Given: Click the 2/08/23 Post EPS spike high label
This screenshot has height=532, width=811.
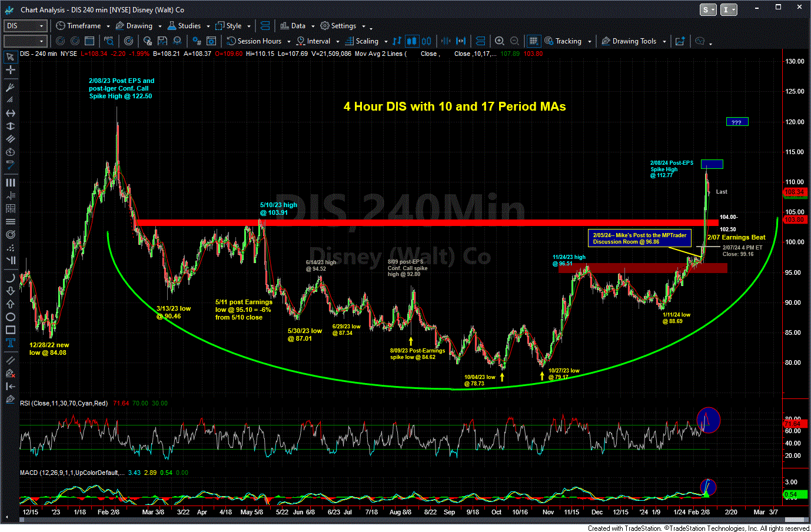Looking at the screenshot, I should click(121, 88).
